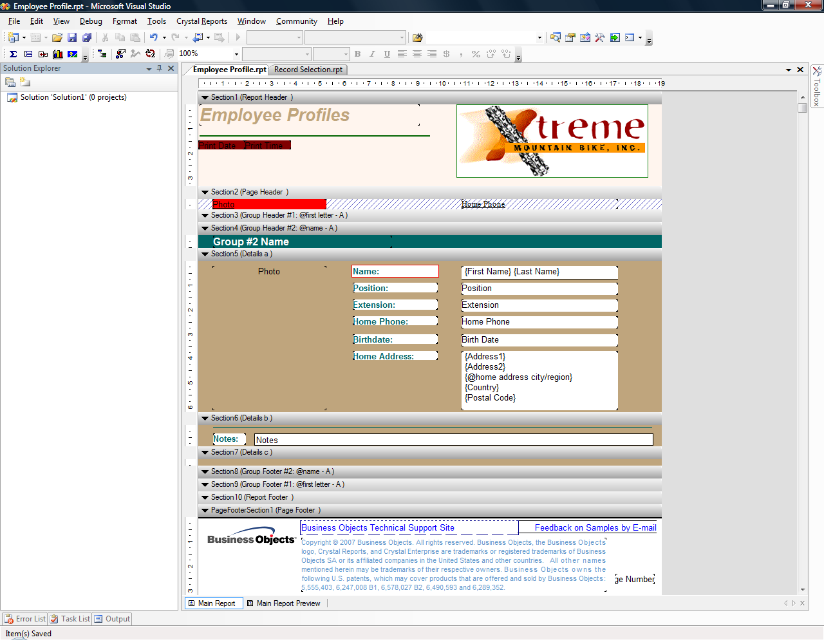Viewport: 824px width, 644px height.
Task: Open the Output panel tab
Action: (112, 619)
